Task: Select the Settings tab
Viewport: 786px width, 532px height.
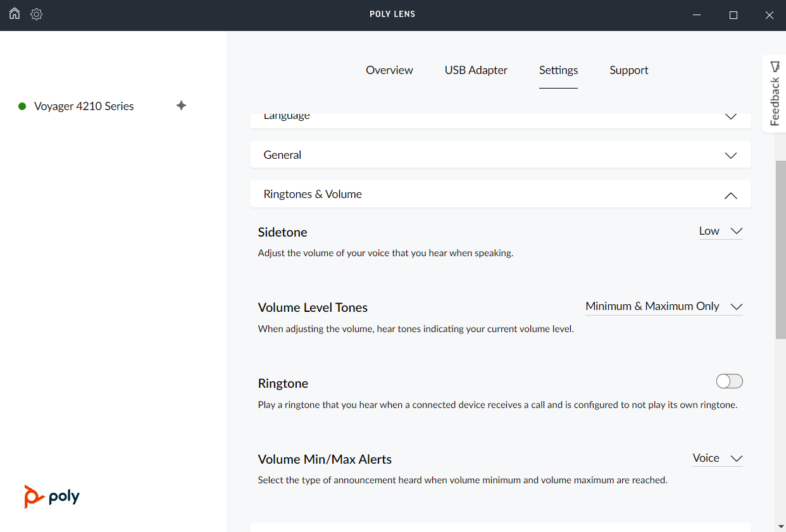Action: coord(558,70)
